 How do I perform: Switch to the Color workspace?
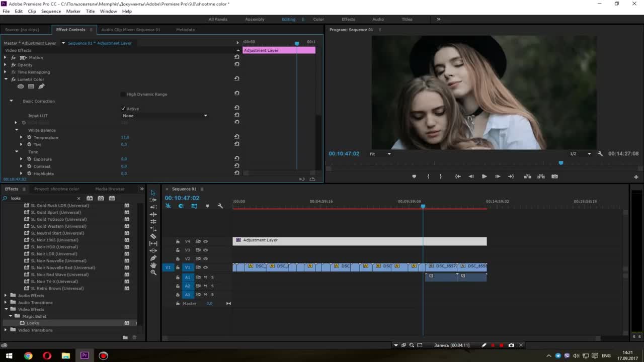coord(318,19)
